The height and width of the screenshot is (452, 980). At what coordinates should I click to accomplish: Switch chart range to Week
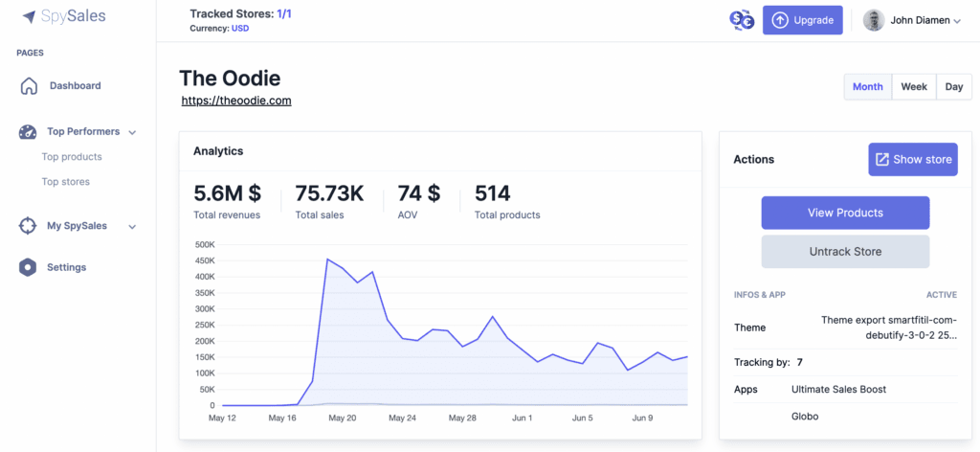[x=914, y=87]
